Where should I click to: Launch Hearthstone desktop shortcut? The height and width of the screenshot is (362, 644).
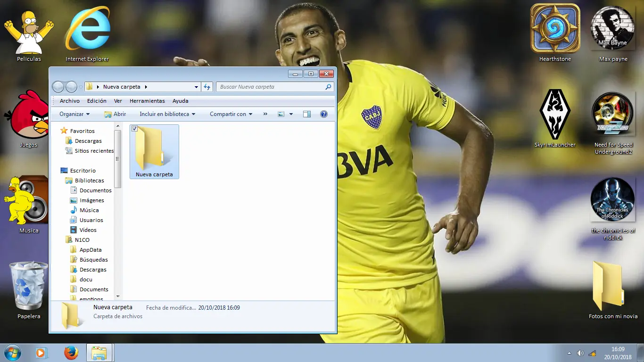click(x=555, y=33)
